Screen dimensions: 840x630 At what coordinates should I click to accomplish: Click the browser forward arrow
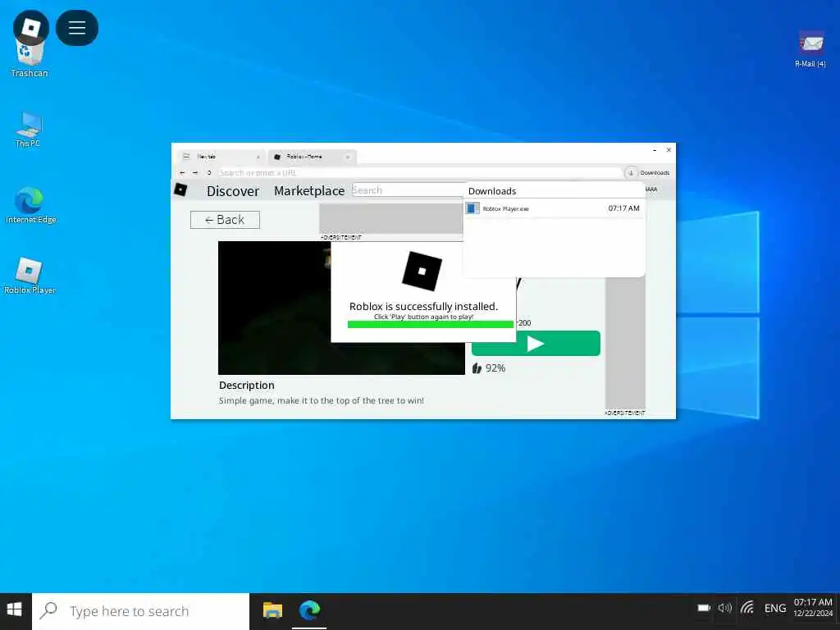pyautogui.click(x=195, y=172)
